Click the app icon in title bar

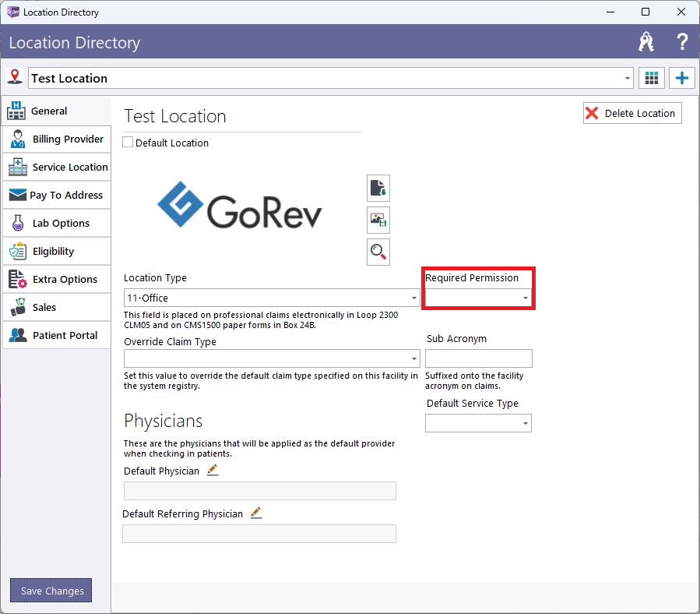pyautogui.click(x=13, y=12)
